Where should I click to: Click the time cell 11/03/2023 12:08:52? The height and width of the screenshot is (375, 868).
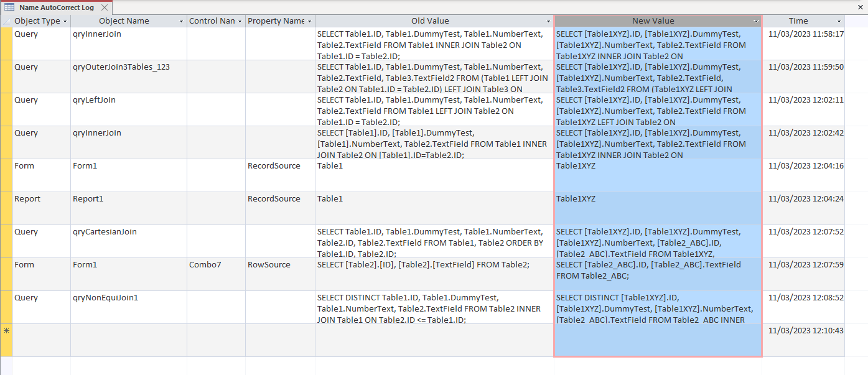click(x=804, y=307)
